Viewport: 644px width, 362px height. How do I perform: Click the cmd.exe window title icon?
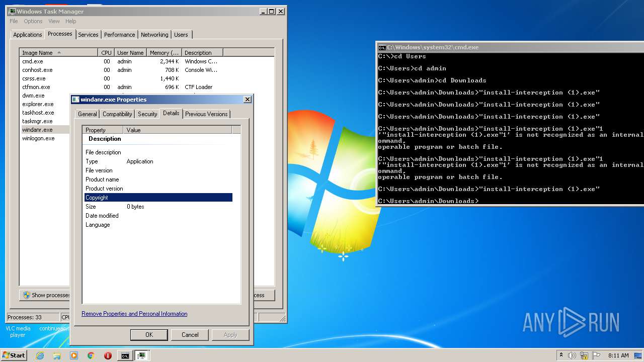382,47
